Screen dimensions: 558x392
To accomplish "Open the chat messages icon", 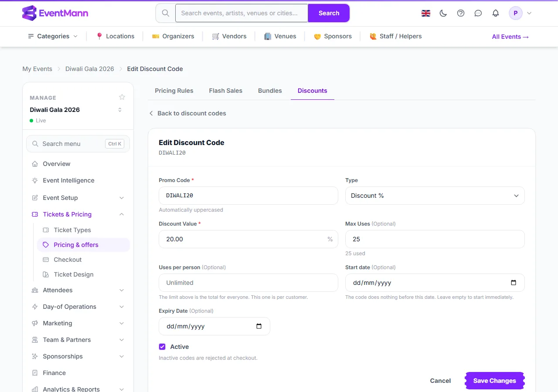I will [x=478, y=13].
